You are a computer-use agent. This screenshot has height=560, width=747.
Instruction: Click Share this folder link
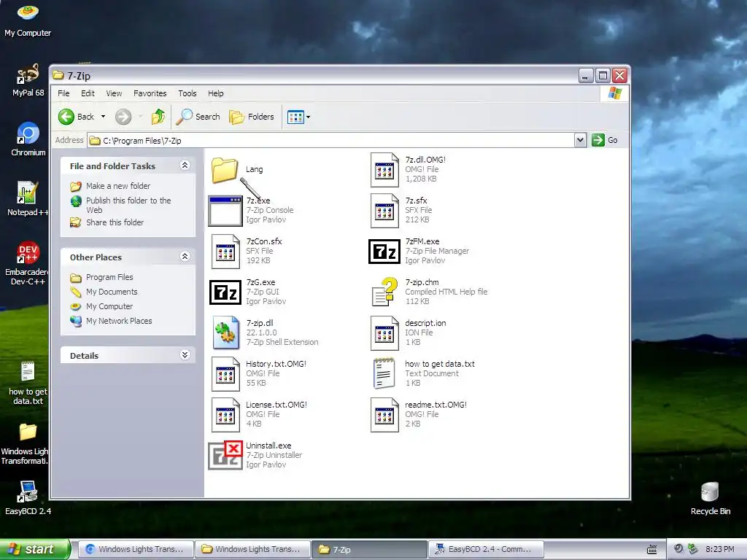click(115, 222)
